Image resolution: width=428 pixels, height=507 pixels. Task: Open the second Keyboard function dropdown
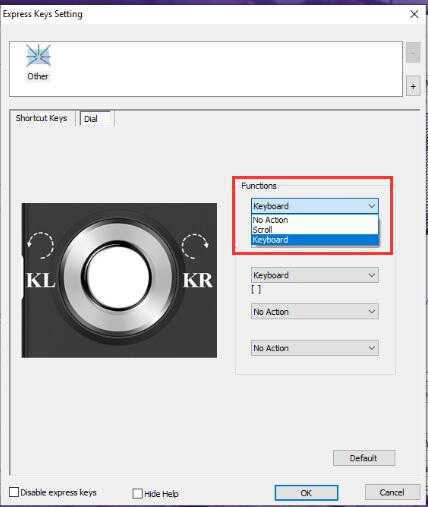click(315, 275)
